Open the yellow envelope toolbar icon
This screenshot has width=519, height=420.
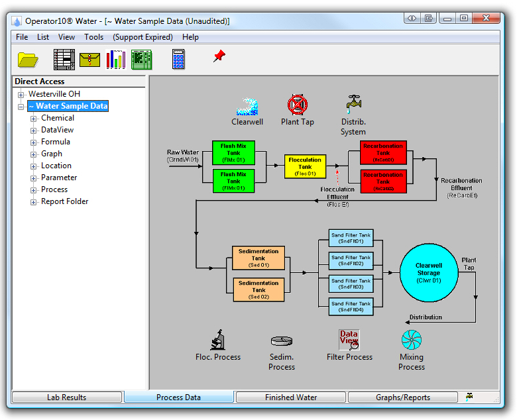pyautogui.click(x=89, y=60)
